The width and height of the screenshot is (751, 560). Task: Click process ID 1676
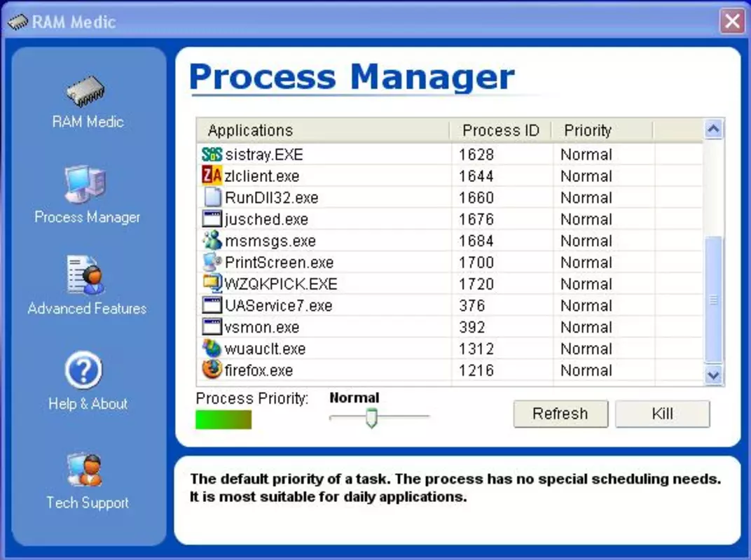click(476, 219)
